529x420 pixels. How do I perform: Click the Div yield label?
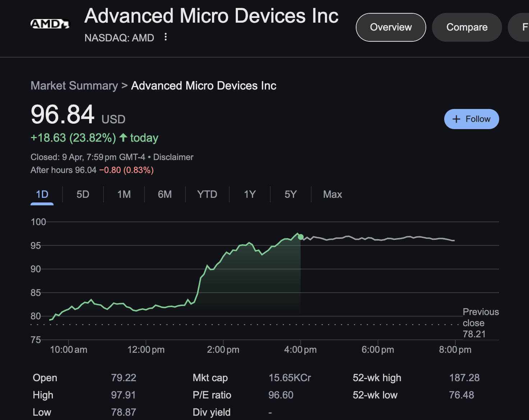212,412
